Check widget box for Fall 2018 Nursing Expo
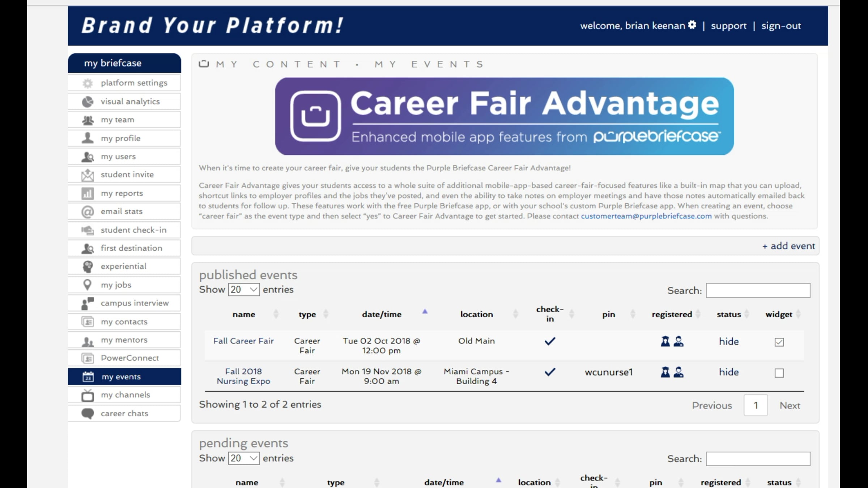Viewport: 868px width, 488px height. pos(779,373)
